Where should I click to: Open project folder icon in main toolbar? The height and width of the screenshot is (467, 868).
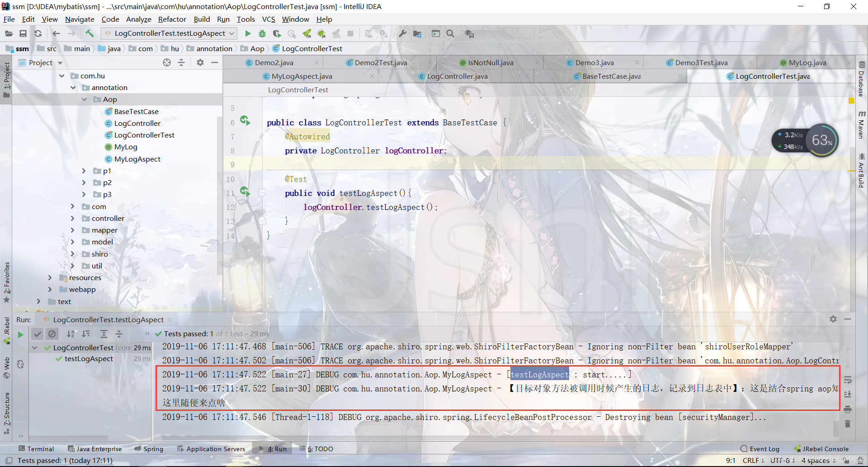click(x=9, y=33)
